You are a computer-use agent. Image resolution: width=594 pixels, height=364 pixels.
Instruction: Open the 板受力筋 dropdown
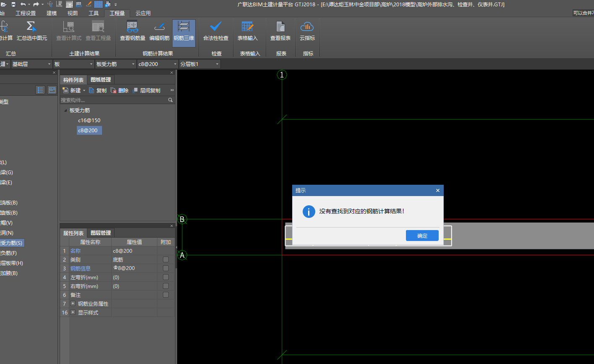(115, 64)
